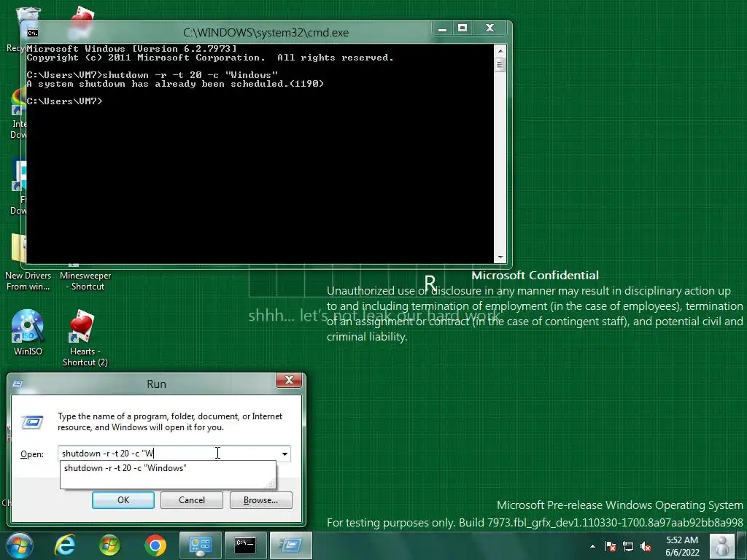
Task: Launch Internet Explorer from taskbar
Action: [x=65, y=545]
